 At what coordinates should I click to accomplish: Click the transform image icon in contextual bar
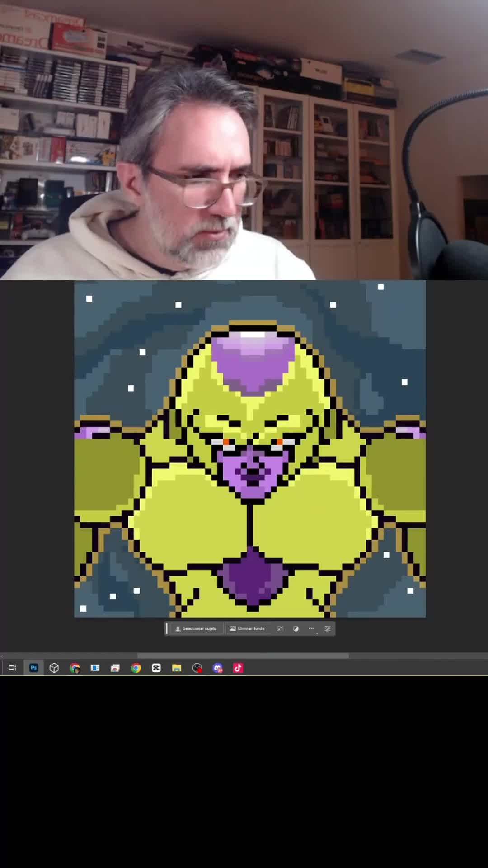point(280,628)
